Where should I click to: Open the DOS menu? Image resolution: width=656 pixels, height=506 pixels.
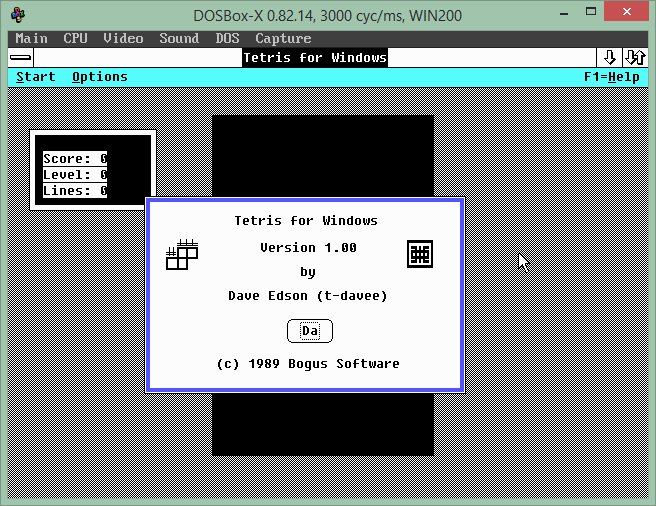[x=227, y=39]
